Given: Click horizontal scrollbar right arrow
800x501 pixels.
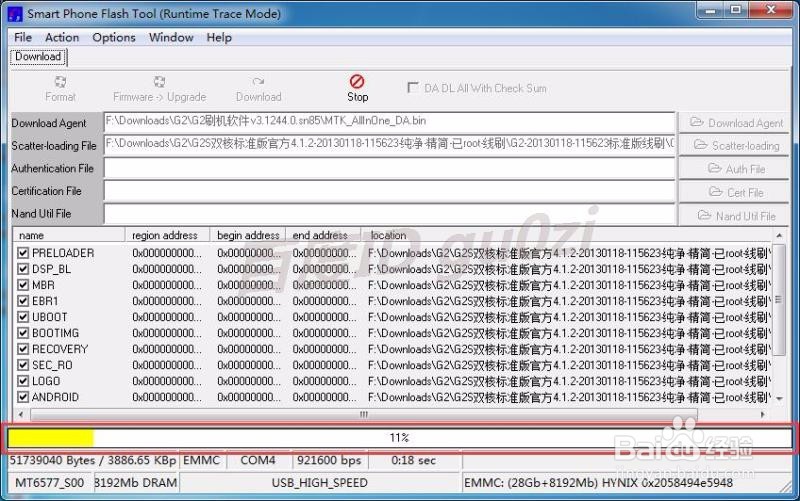Looking at the screenshot, I should [763, 415].
